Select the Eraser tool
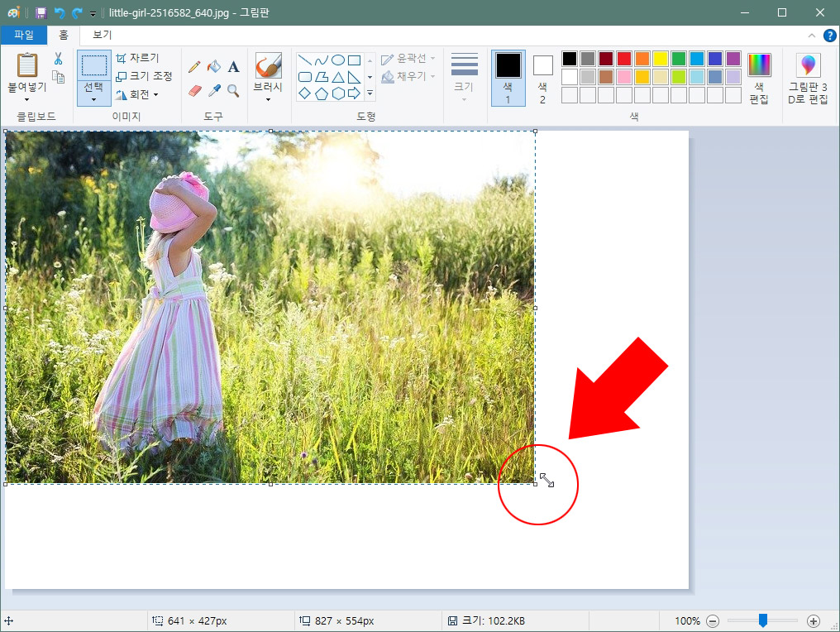The height and width of the screenshot is (632, 840). click(x=194, y=91)
